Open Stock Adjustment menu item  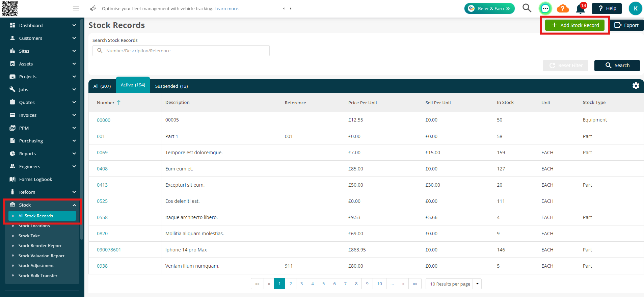coord(36,266)
